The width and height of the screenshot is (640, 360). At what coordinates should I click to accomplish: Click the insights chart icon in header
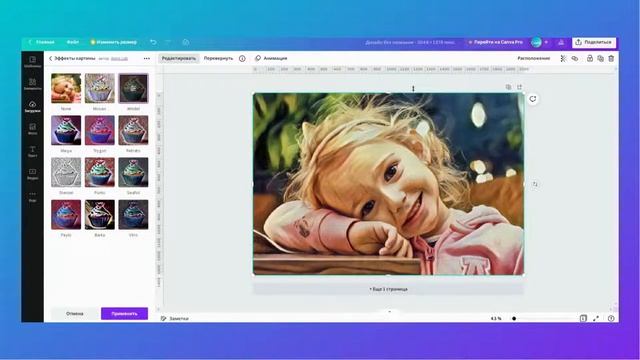click(x=561, y=42)
